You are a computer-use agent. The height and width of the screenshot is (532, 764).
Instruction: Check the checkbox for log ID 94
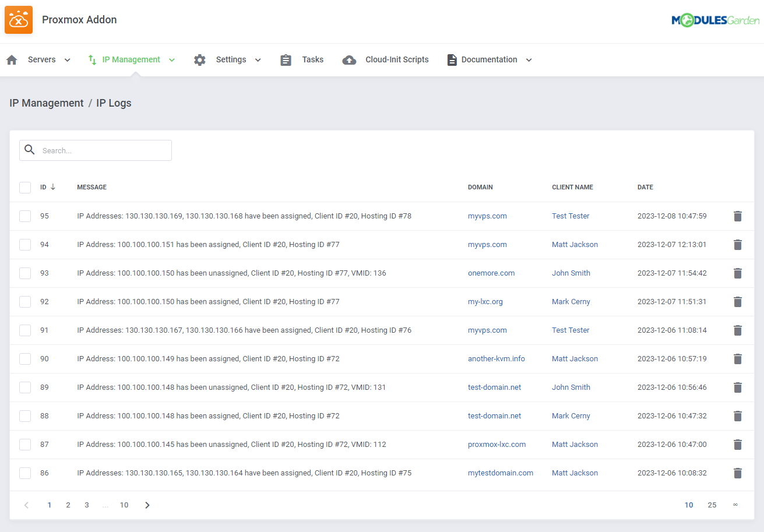click(x=25, y=245)
